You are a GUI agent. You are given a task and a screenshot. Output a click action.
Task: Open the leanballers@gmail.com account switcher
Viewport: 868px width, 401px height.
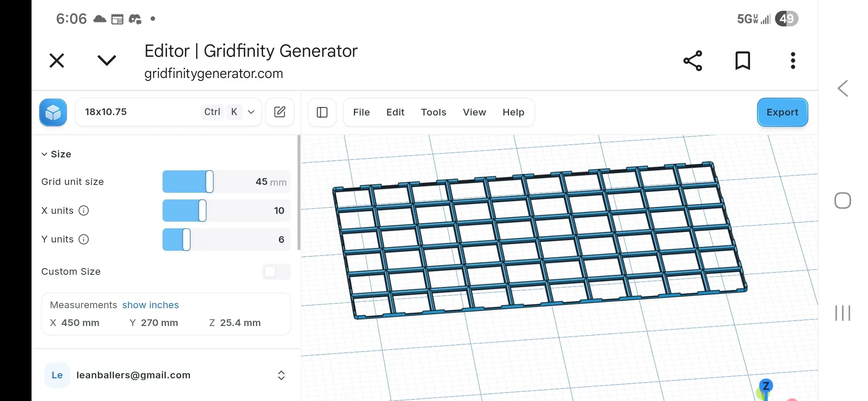coord(166,375)
